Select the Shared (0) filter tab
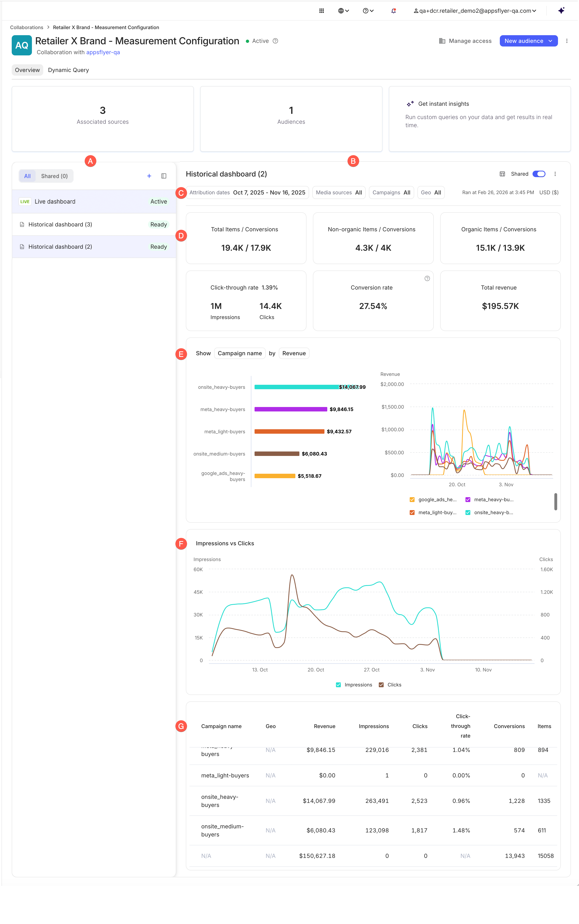 click(54, 176)
